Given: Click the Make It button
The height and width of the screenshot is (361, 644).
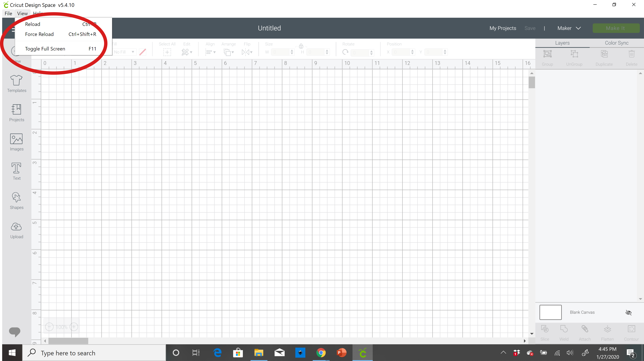Looking at the screenshot, I should pyautogui.click(x=615, y=28).
